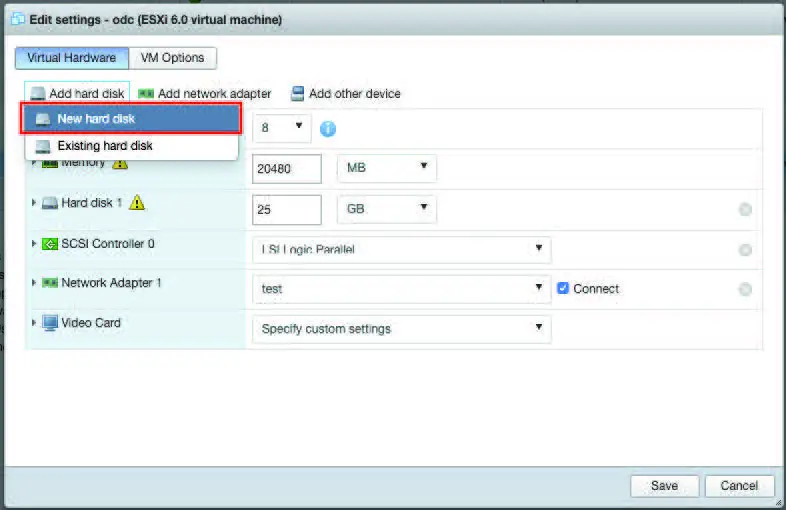Click the Network Adapter 1 label
This screenshot has width=786, height=510.
[111, 283]
